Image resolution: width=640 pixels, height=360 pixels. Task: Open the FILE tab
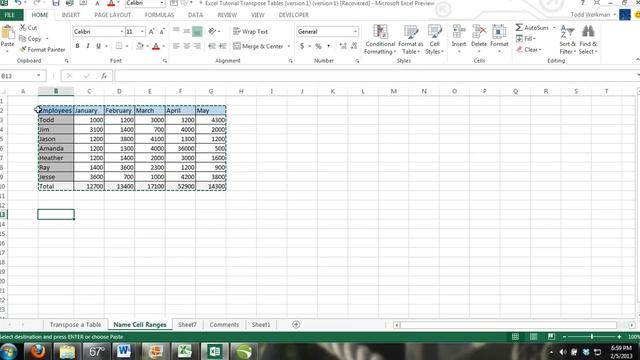pos(10,15)
